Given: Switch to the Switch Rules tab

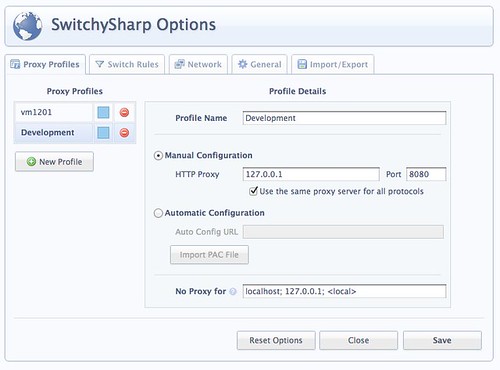Looking at the screenshot, I should pos(127,64).
